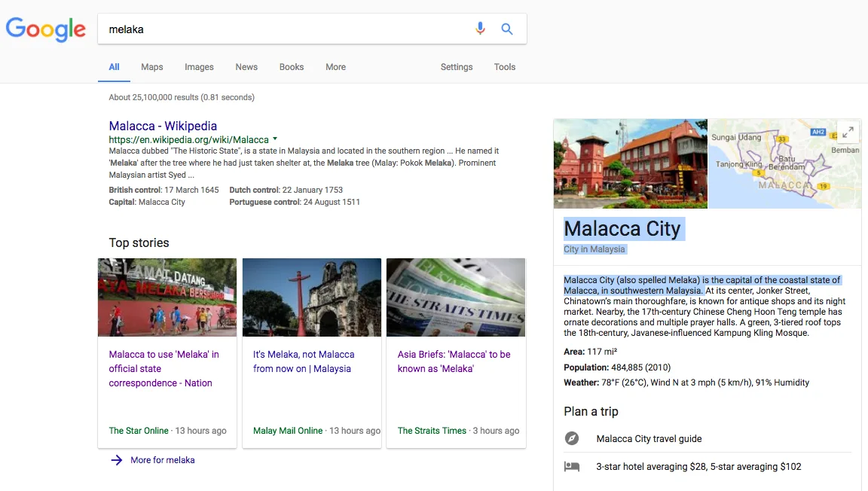868x491 pixels.
Task: Click the arrow icon beside More for melaka
Action: (117, 460)
